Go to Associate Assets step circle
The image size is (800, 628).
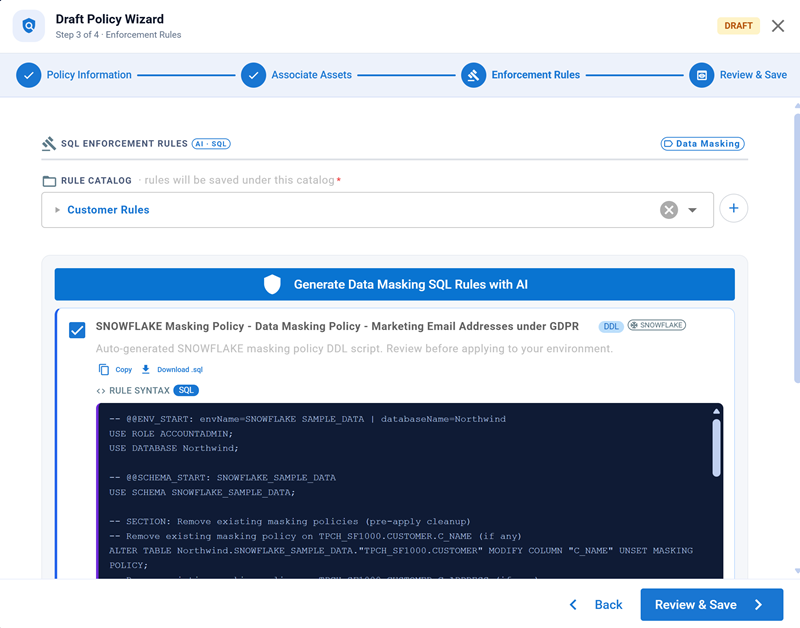click(x=253, y=75)
